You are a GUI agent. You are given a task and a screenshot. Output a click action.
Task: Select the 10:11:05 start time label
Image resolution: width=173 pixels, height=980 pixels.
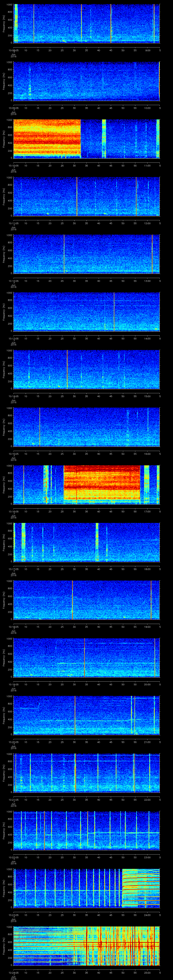[x=14, y=223]
